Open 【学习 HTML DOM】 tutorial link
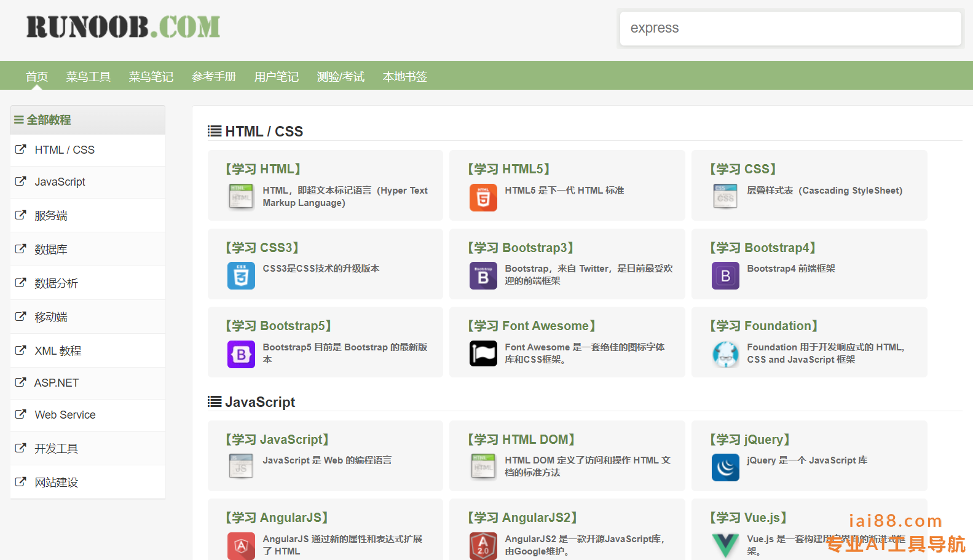The image size is (973, 560). pyautogui.click(x=521, y=440)
